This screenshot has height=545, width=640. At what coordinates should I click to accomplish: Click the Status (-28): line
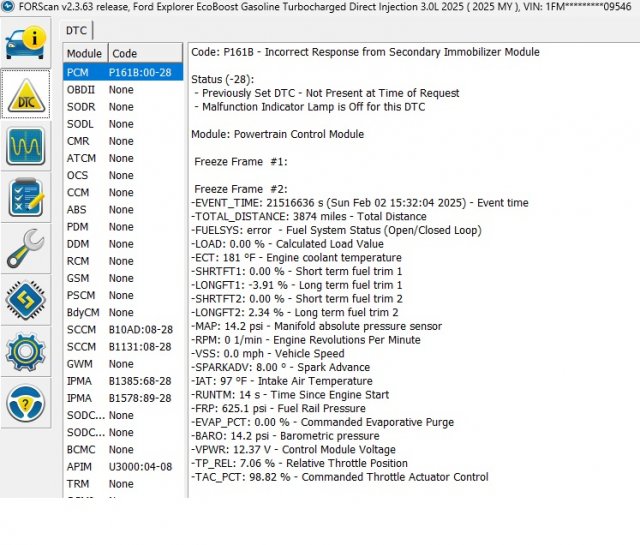tap(223, 80)
